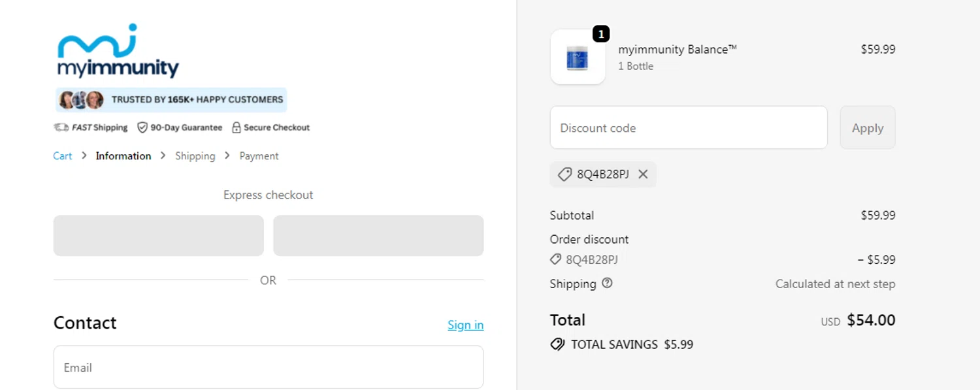Image resolution: width=980 pixels, height=390 pixels.
Task: Click the second express checkout button
Action: point(378,236)
